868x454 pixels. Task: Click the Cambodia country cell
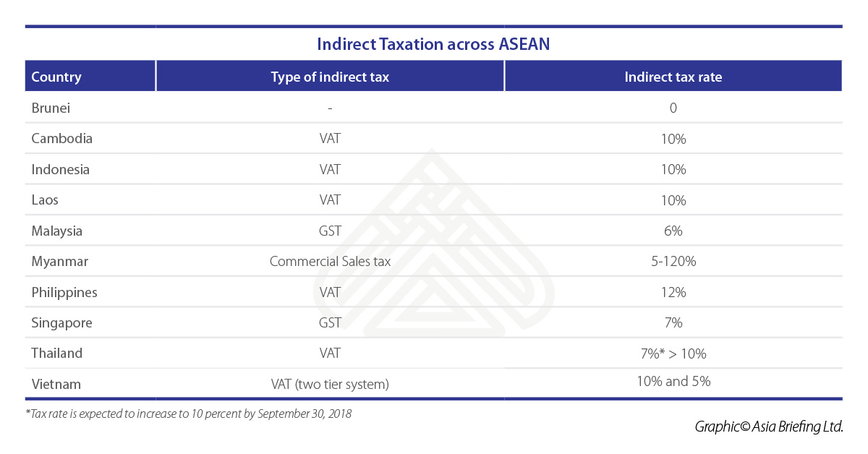click(62, 138)
